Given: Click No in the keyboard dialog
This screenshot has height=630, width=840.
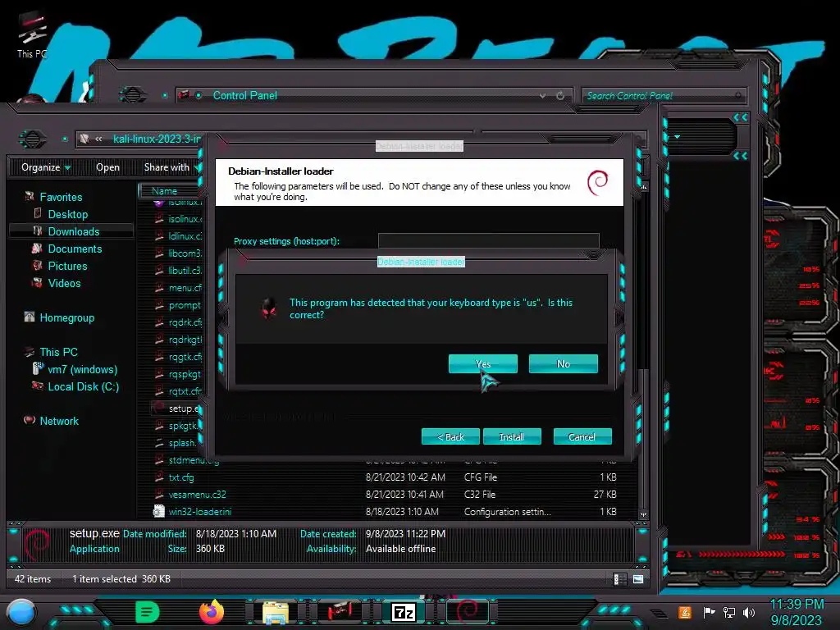Looking at the screenshot, I should coord(563,363).
